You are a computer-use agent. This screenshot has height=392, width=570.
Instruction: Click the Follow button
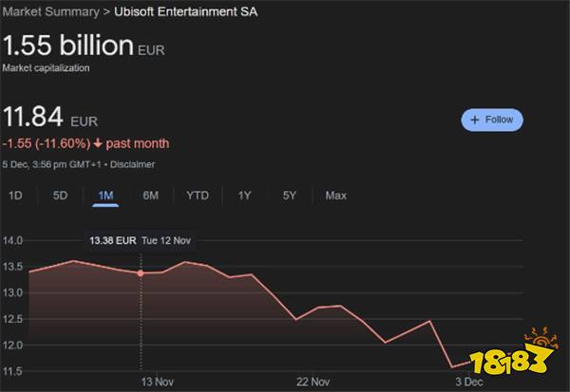click(x=492, y=120)
